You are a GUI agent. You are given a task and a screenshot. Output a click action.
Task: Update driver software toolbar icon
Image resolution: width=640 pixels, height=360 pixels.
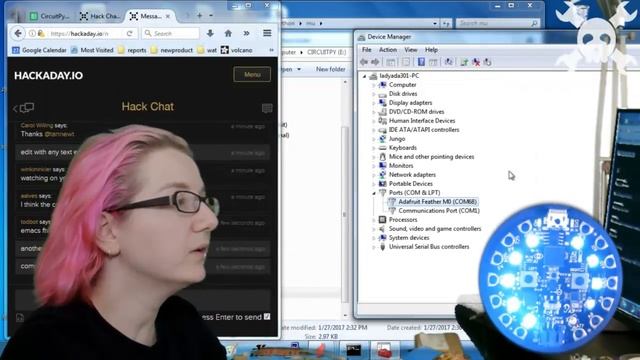tap(464, 62)
